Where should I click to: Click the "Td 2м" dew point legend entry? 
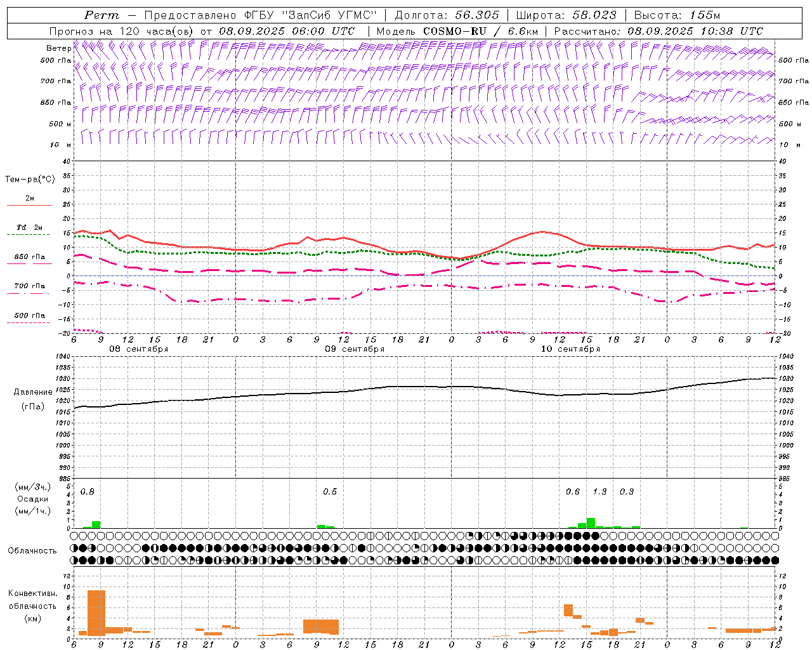29,227
